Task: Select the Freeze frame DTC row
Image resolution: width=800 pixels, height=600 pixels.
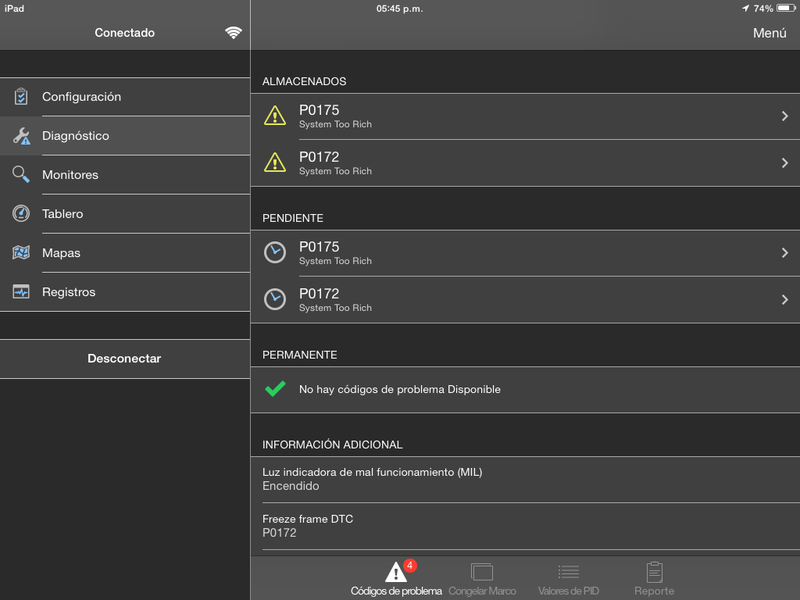Action: 525,526
